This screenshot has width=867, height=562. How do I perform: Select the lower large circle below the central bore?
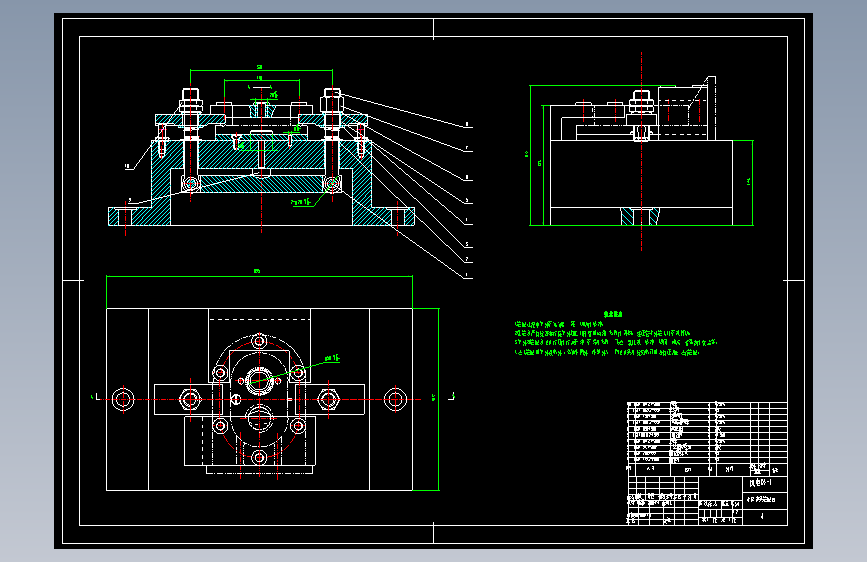pyautogui.click(x=259, y=418)
